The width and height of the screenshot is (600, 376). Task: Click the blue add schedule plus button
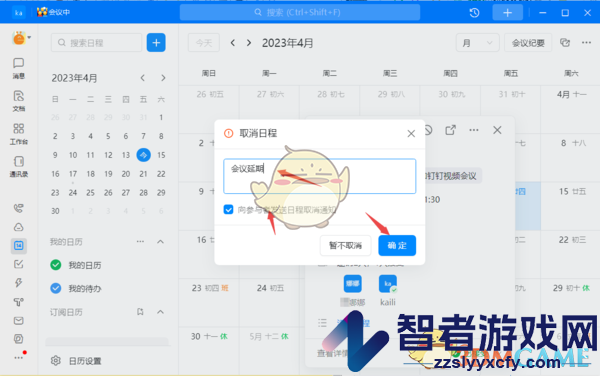(x=156, y=42)
